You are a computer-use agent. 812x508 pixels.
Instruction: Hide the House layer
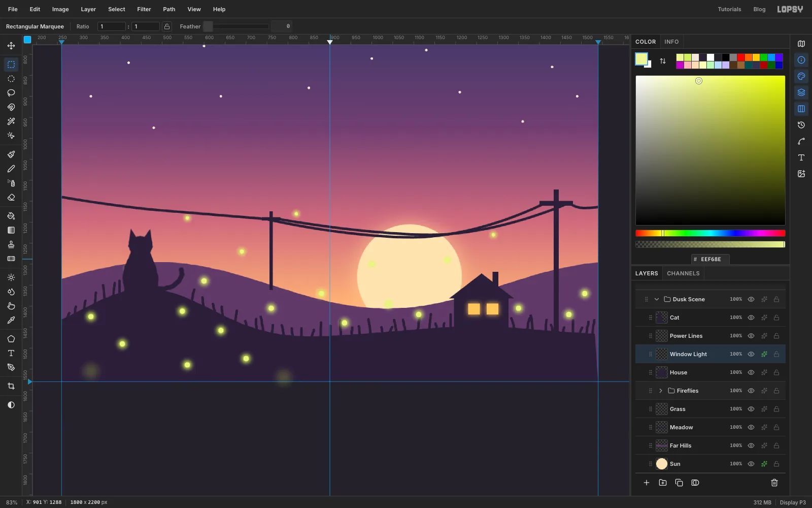[x=751, y=372]
